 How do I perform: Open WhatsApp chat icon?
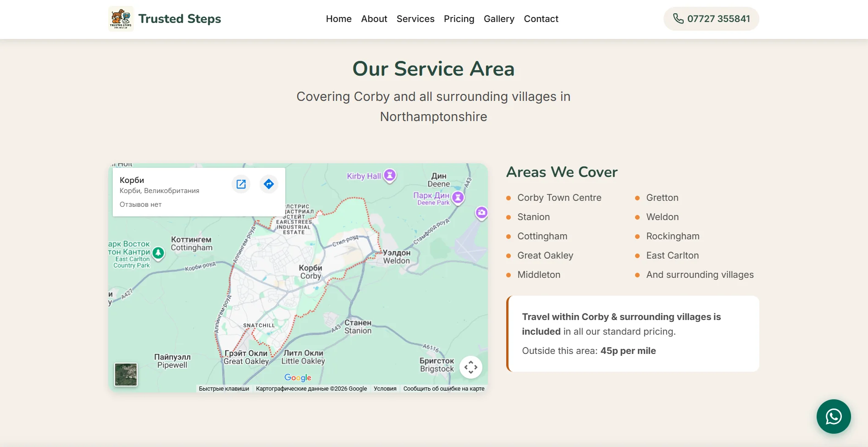pos(833,416)
